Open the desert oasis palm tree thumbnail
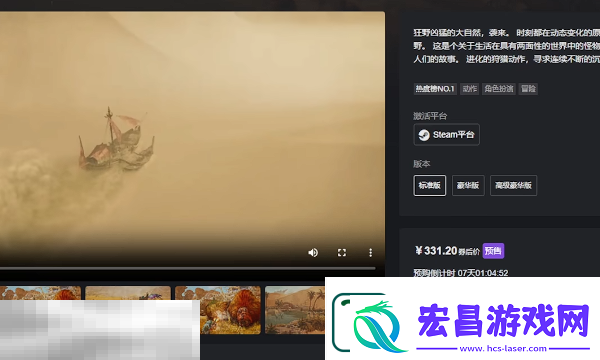 tap(295, 310)
